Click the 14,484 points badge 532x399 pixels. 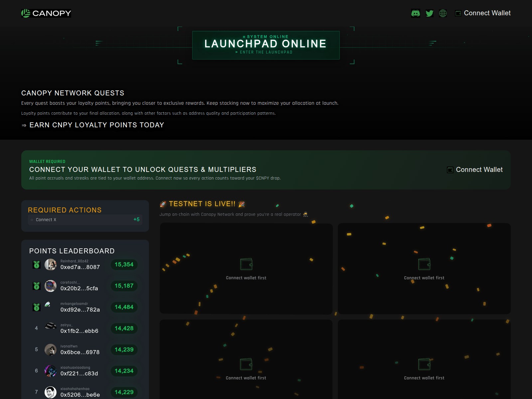[x=124, y=307]
